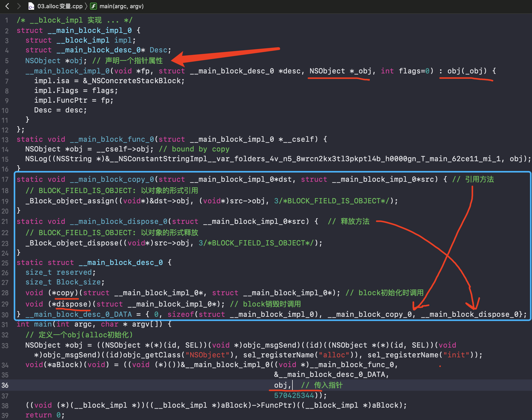Click the comment '引用方法' on line 17
Screen dimensions: 532x420
pos(479,179)
